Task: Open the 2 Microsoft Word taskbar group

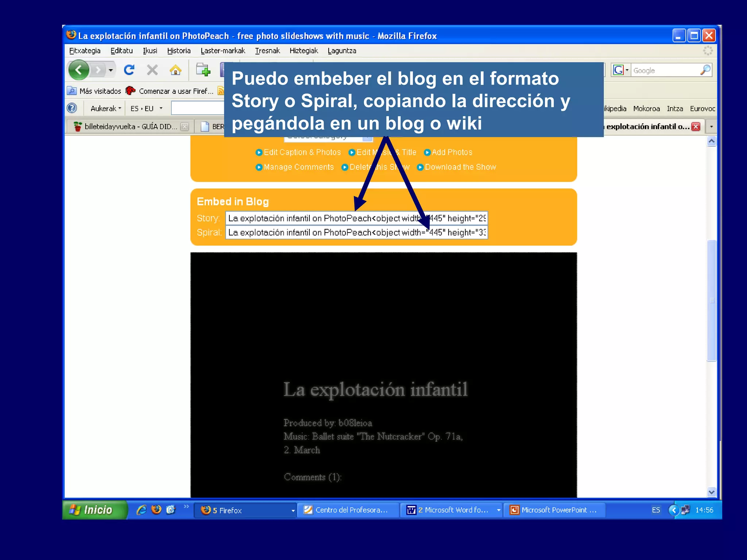Action: (x=451, y=510)
